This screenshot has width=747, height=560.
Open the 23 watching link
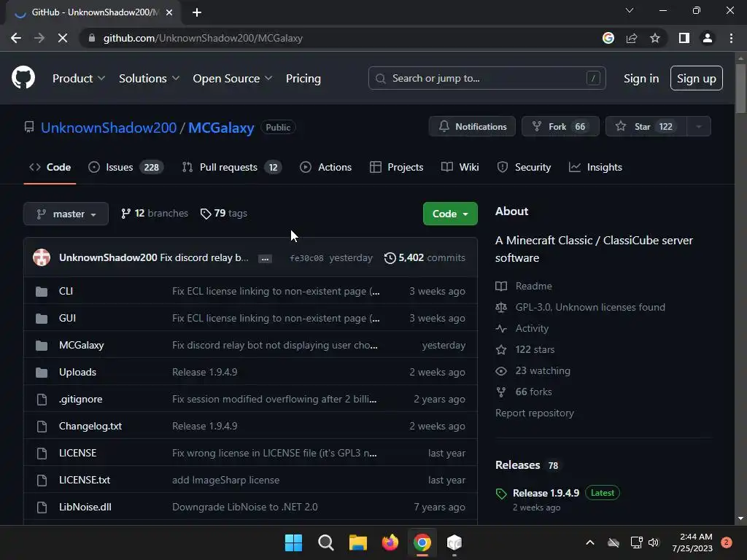pos(543,371)
